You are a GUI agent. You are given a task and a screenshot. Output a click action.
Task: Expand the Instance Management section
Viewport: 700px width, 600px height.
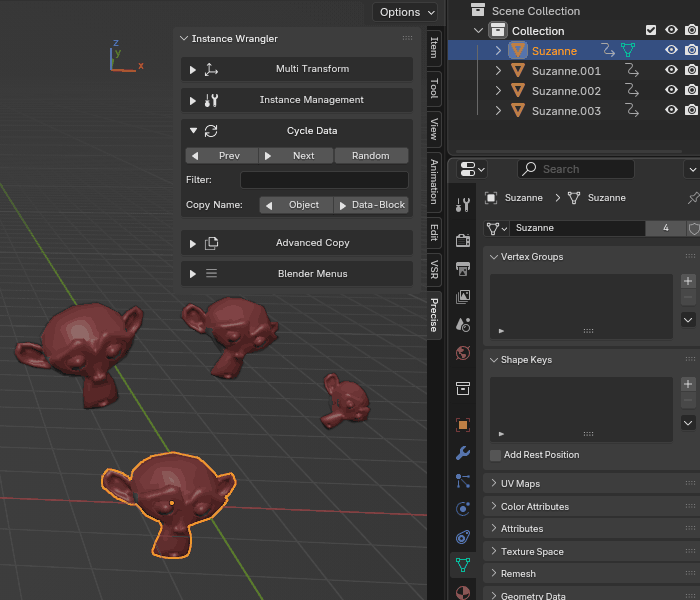coord(193,101)
